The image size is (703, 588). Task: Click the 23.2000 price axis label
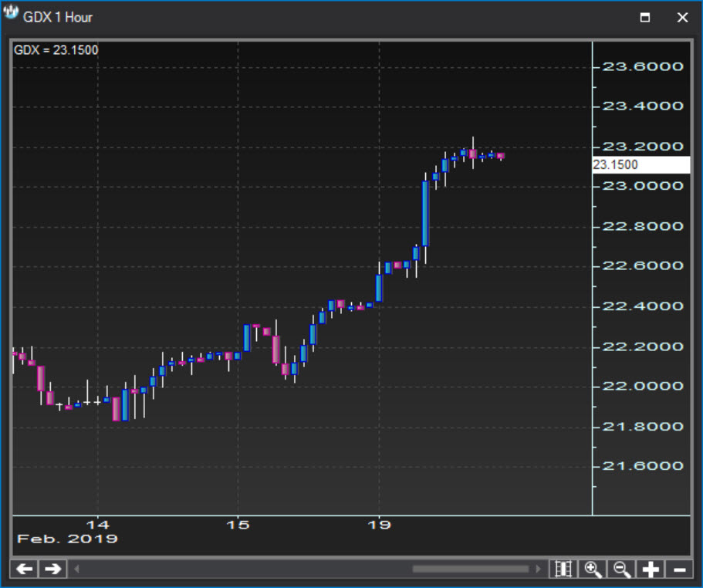643,147
